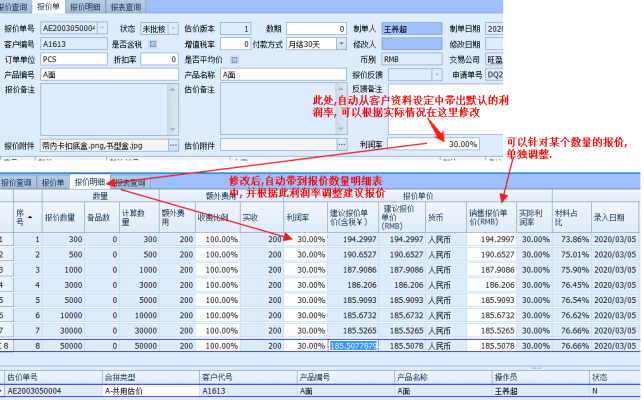Viewport: 644px width, 412px height.
Task: Click 销售报价单价(RMB) column header
Action: pos(491,217)
